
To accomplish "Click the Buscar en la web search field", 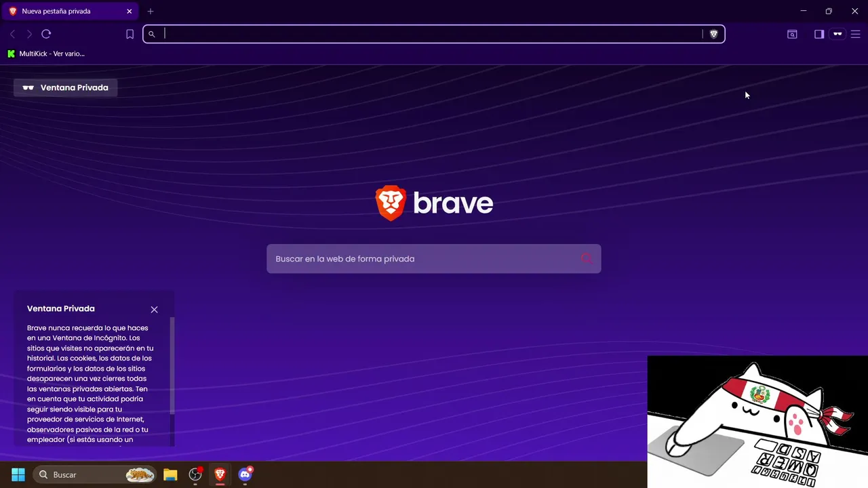I will (x=434, y=259).
